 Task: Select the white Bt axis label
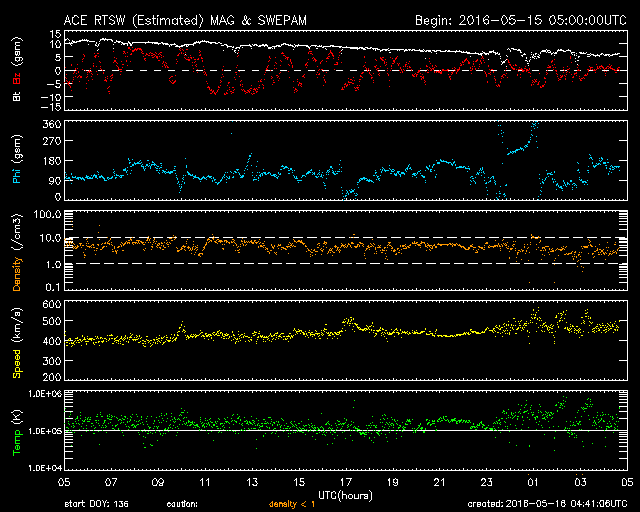click(x=16, y=100)
